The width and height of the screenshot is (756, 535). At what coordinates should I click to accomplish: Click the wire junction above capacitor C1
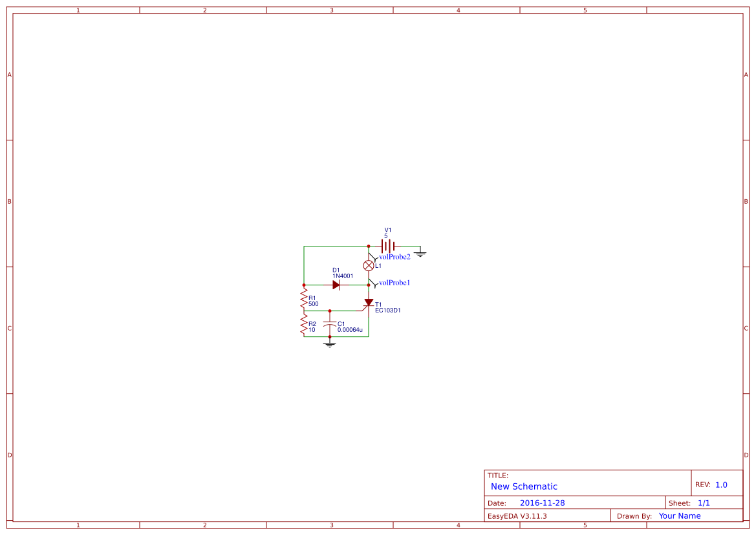tap(330, 311)
